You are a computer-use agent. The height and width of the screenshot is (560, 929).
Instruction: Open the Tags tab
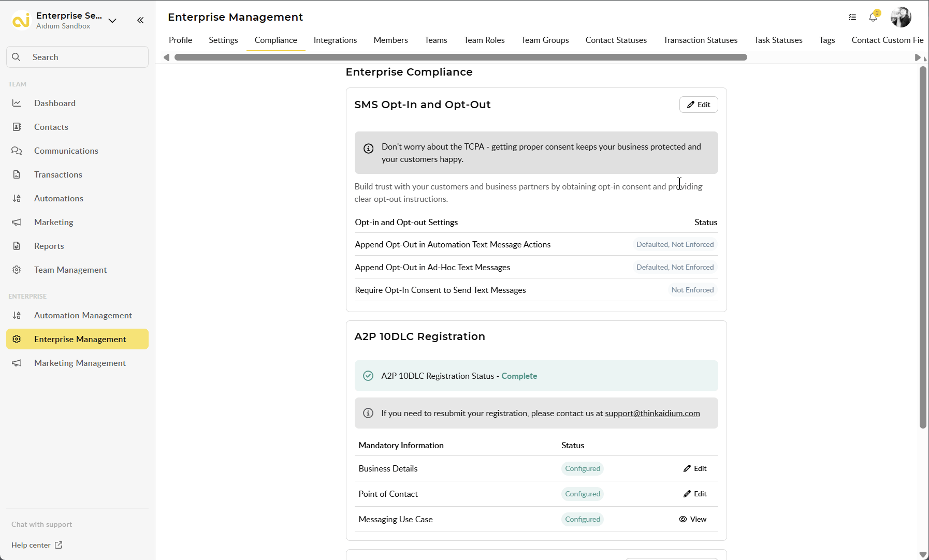pos(826,40)
